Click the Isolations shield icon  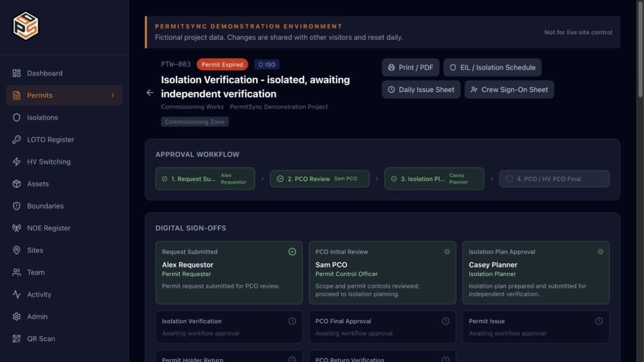(x=17, y=117)
